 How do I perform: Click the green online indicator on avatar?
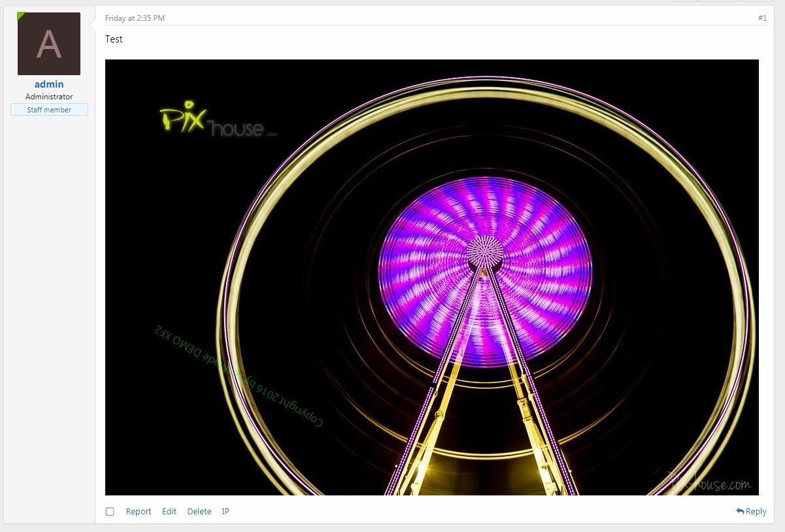[x=20, y=15]
